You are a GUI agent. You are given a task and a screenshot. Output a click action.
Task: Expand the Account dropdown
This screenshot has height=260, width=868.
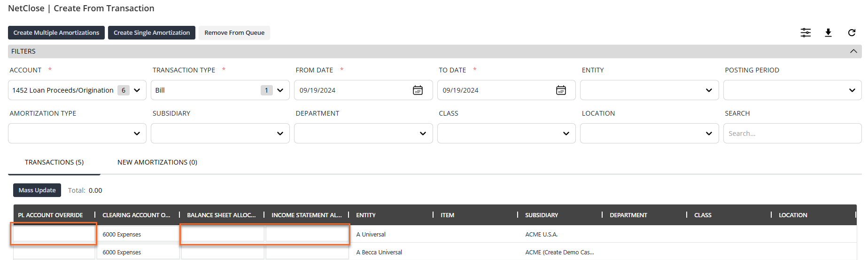137,90
